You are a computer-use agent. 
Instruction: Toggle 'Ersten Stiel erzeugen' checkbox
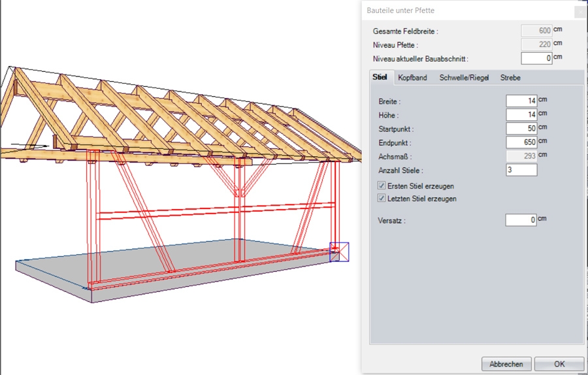click(x=382, y=186)
